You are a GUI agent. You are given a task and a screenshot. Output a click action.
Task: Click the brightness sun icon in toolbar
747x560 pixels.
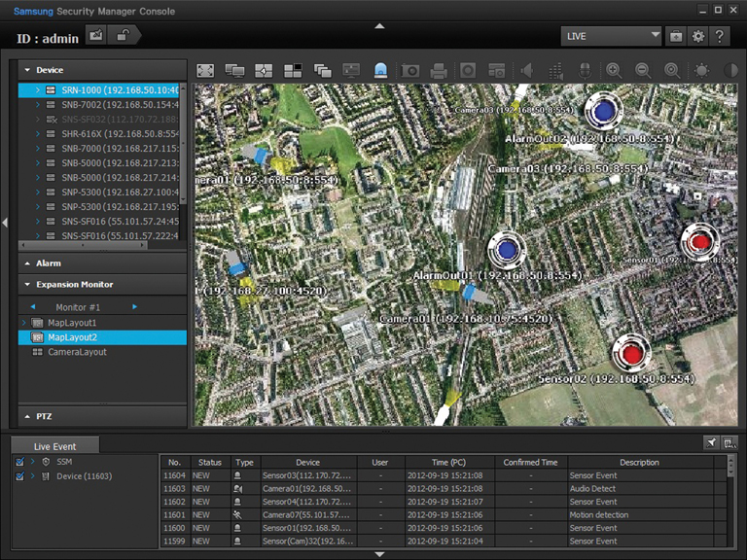702,71
